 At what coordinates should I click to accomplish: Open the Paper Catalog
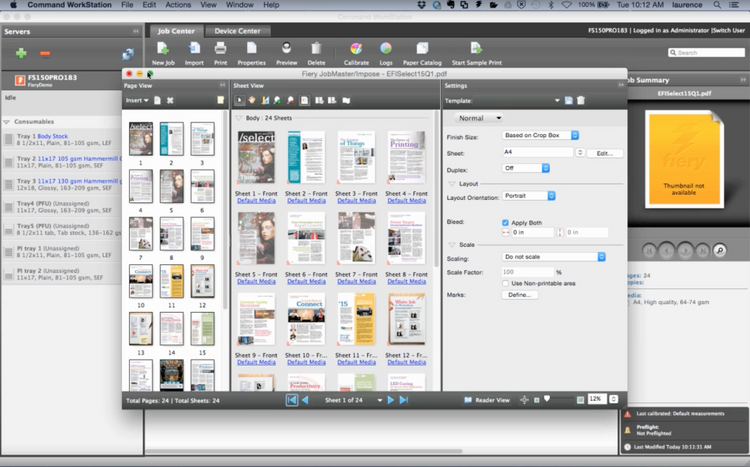coord(422,50)
